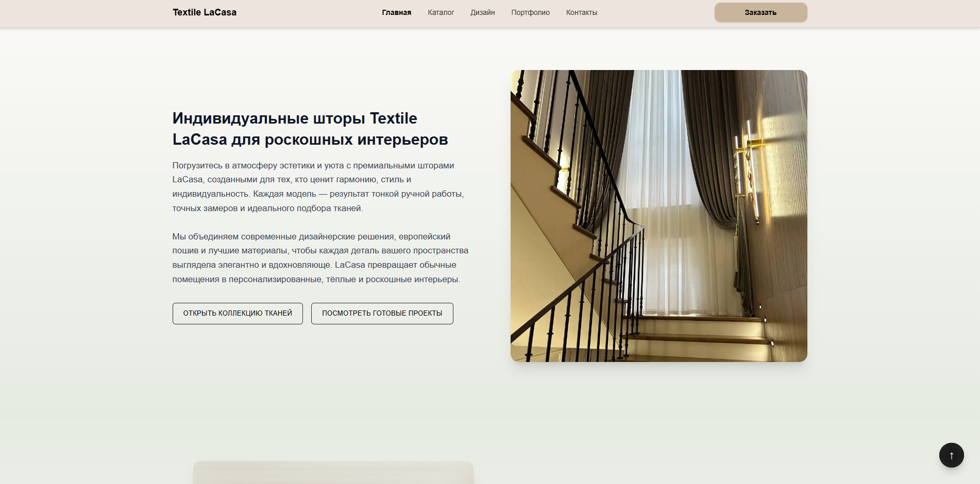Open the Каталог section
This screenshot has width=980, height=484.
tap(441, 12)
